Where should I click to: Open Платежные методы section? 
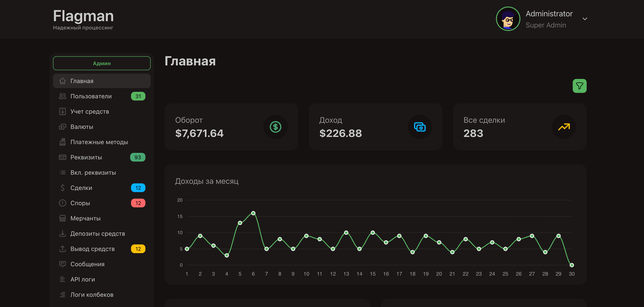click(99, 142)
